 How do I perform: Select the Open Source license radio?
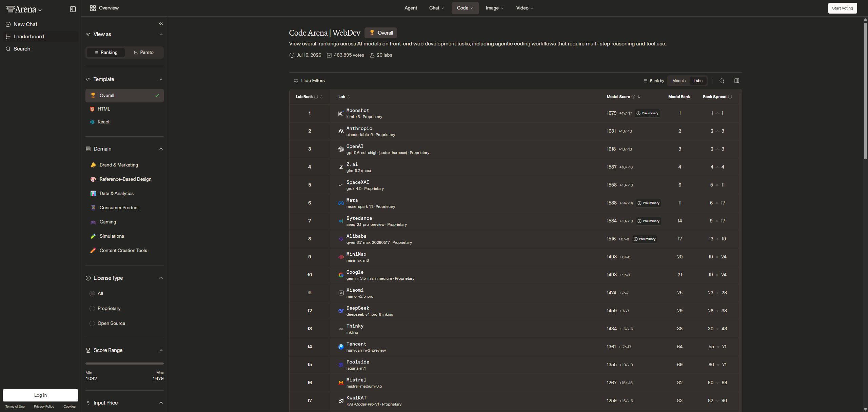tap(92, 323)
